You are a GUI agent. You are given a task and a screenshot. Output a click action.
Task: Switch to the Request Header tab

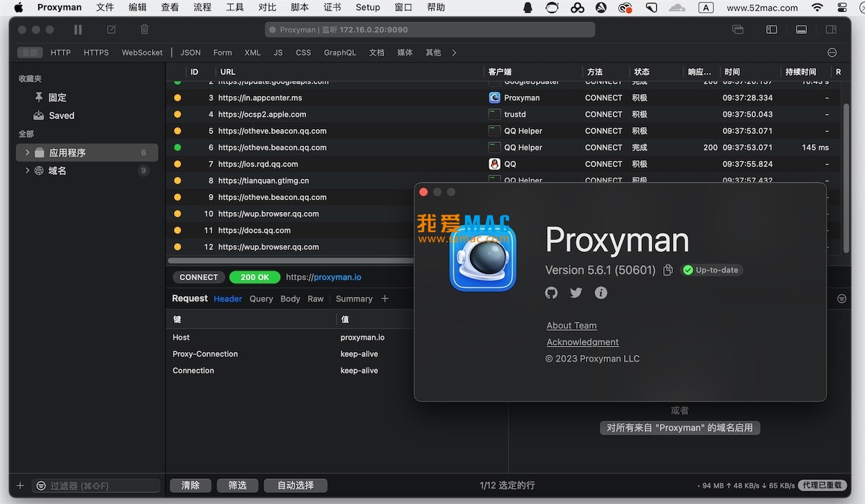pyautogui.click(x=228, y=299)
